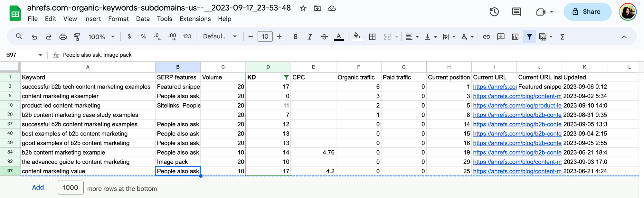Open the account profile avatar
This screenshot has width=644, height=198.
pos(628,12)
